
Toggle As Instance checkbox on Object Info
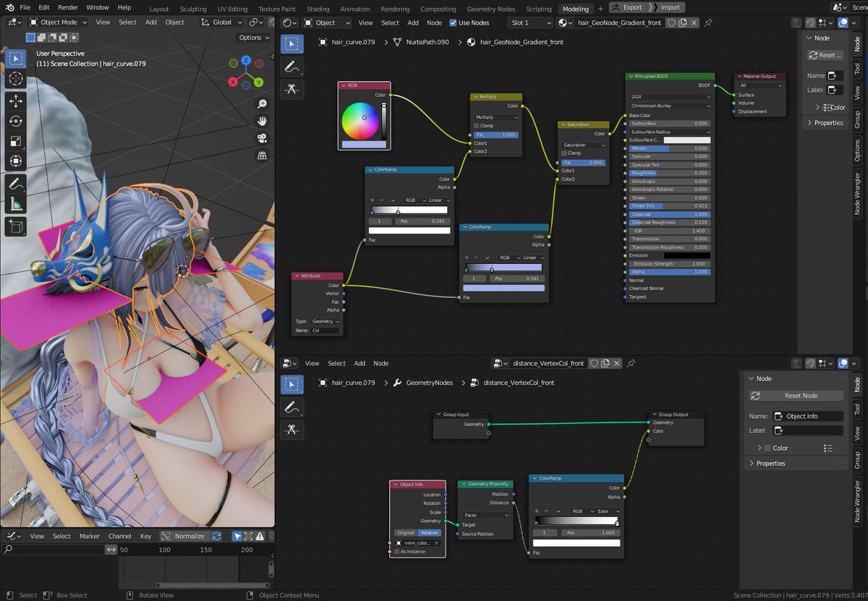click(x=397, y=552)
